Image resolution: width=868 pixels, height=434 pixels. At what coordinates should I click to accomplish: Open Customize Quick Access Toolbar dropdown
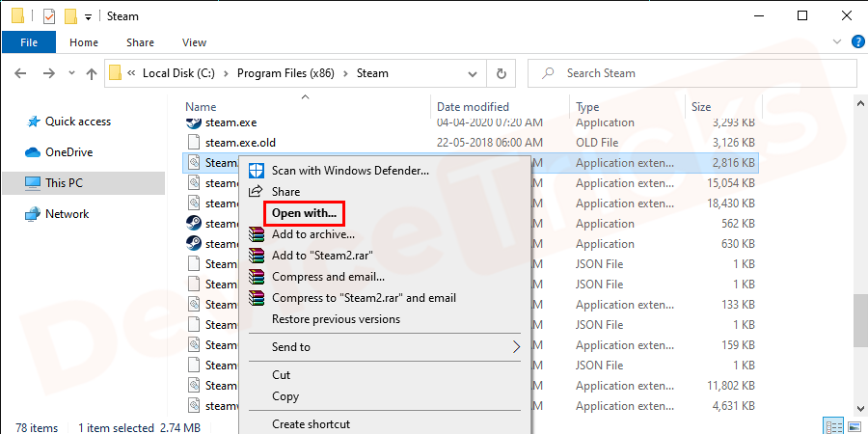click(x=88, y=17)
